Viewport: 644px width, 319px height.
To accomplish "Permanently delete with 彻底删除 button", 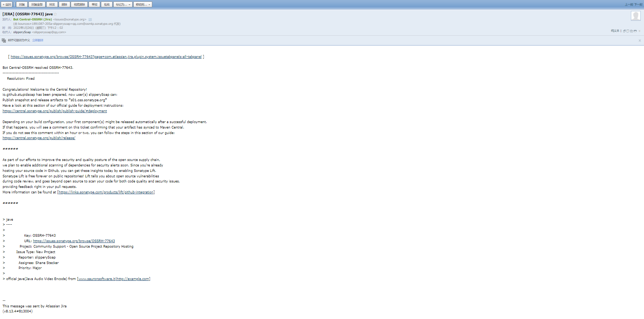I will coord(79,4).
